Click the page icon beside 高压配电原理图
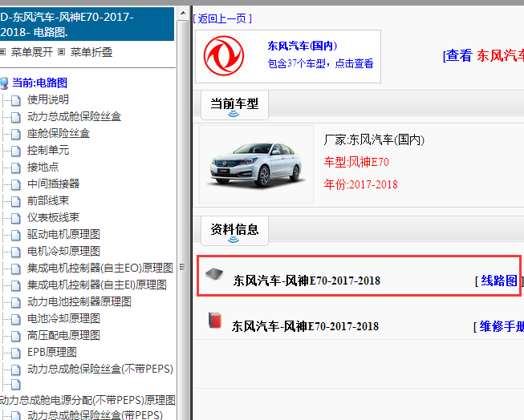524x420 pixels. pos(16,336)
